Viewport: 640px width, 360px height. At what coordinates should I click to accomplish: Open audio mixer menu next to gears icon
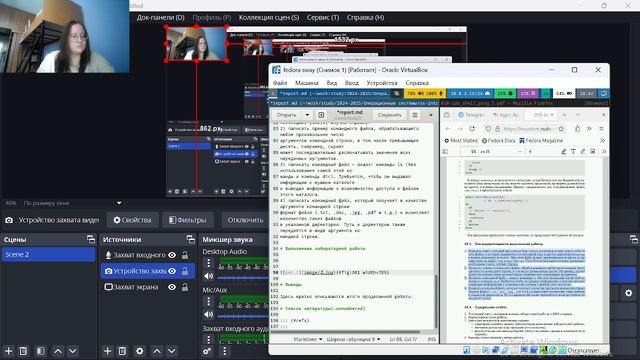224,351
